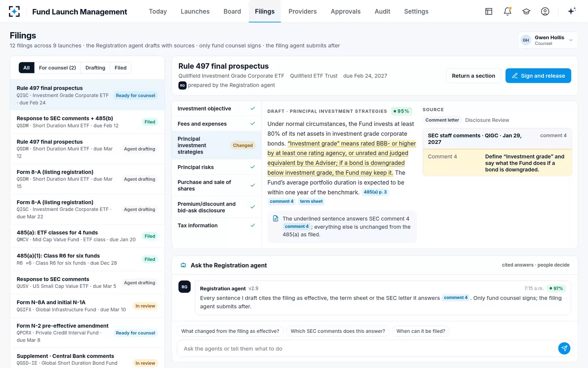Open the Audit tab
Screen dimensions: 588x368
click(382, 11)
